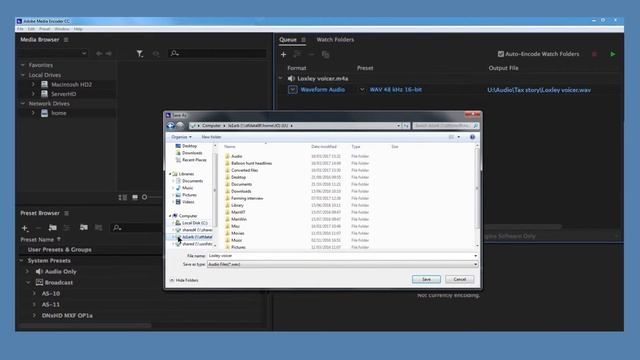Click the Import Presets icon
This screenshot has height=360, width=640.
coord(84,227)
